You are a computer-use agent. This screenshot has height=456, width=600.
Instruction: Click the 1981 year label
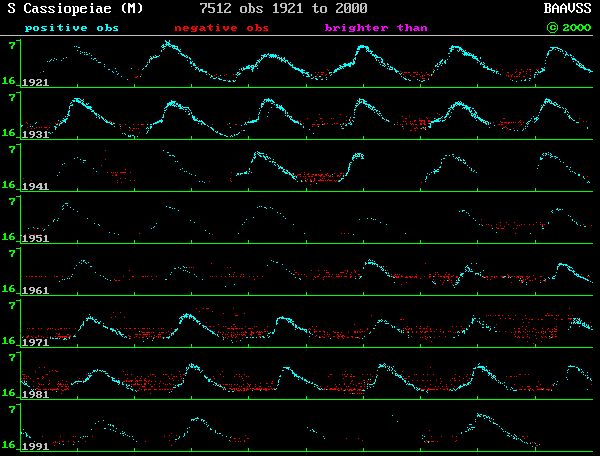[35, 394]
